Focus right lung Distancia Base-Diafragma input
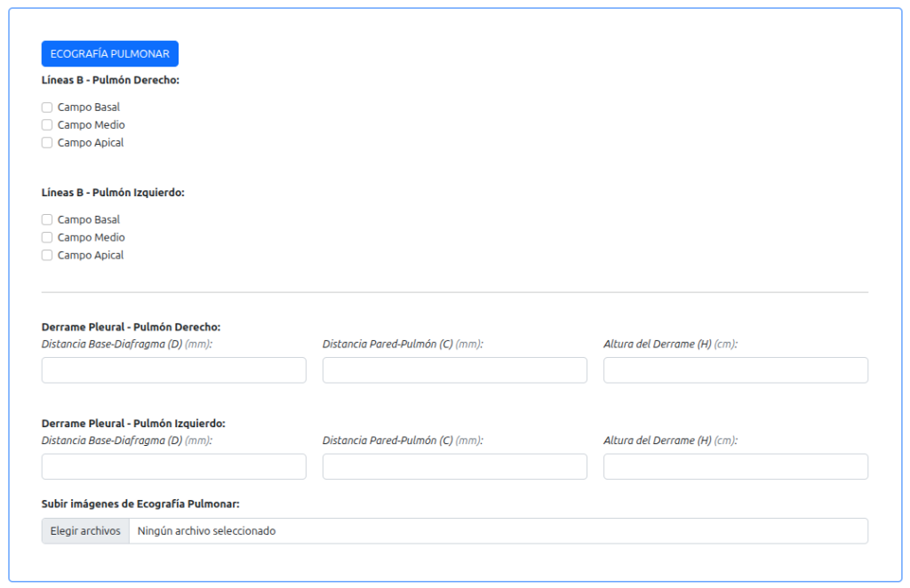This screenshot has height=588, width=910. coord(173,370)
